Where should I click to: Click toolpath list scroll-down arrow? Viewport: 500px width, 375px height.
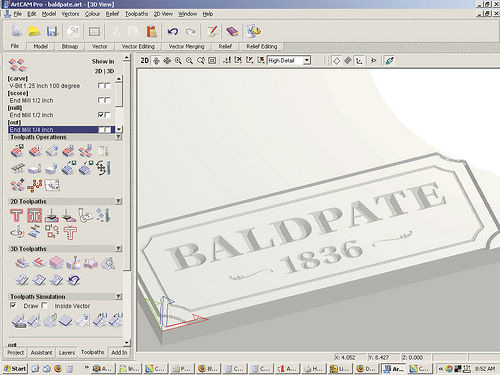click(119, 129)
